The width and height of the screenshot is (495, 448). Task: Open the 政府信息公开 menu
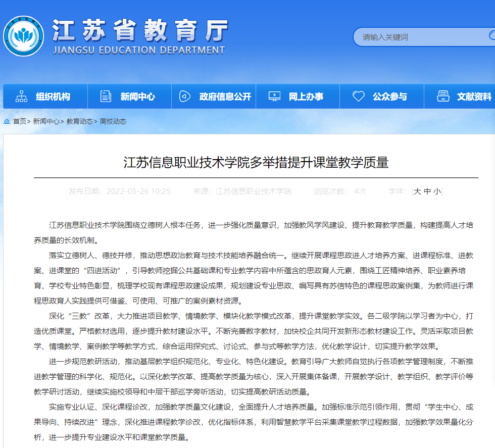[x=213, y=96]
